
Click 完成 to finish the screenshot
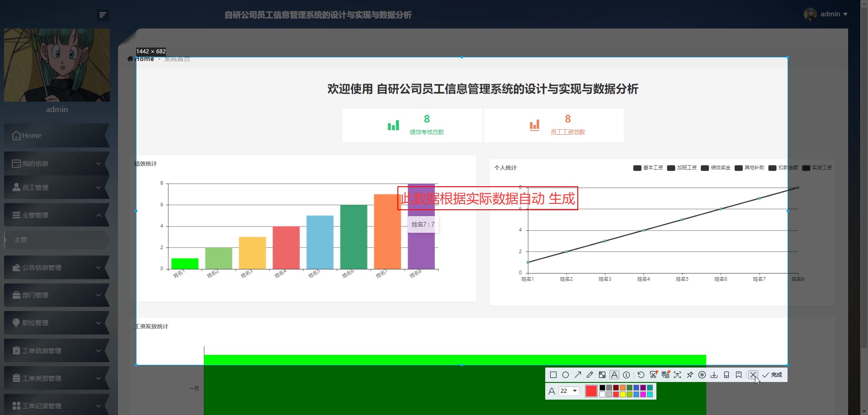pyautogui.click(x=772, y=375)
